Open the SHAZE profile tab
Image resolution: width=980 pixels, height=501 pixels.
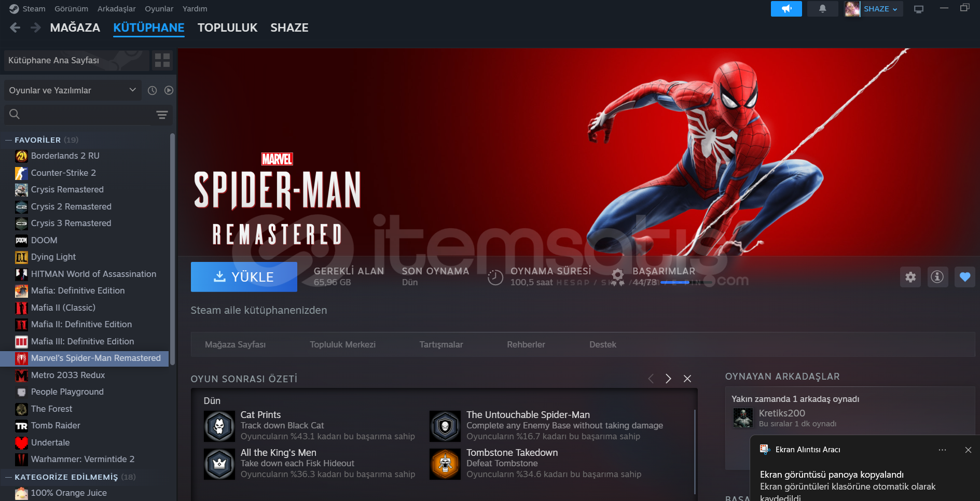coord(289,27)
